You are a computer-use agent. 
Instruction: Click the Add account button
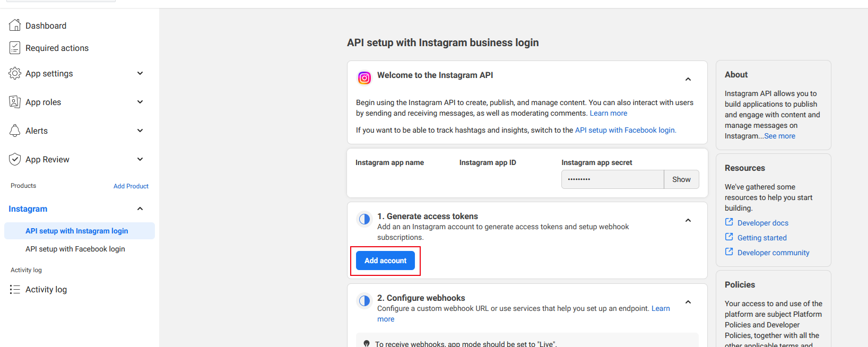click(385, 261)
